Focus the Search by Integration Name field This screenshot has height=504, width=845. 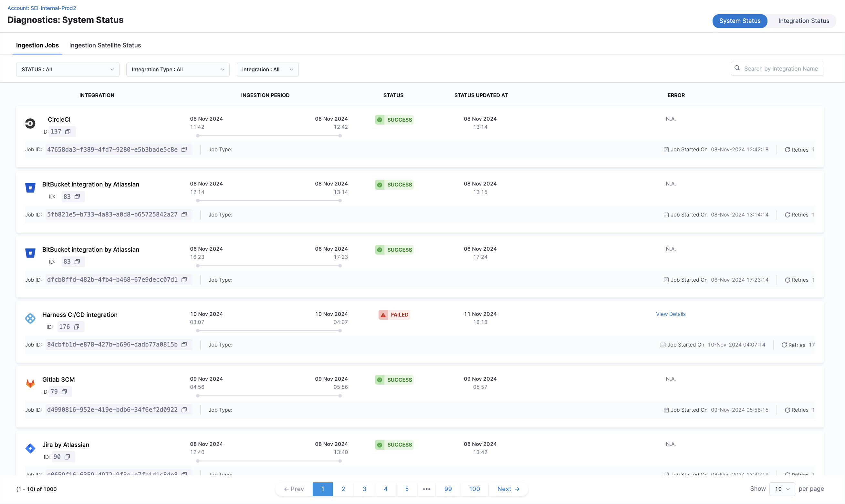tap(780, 69)
